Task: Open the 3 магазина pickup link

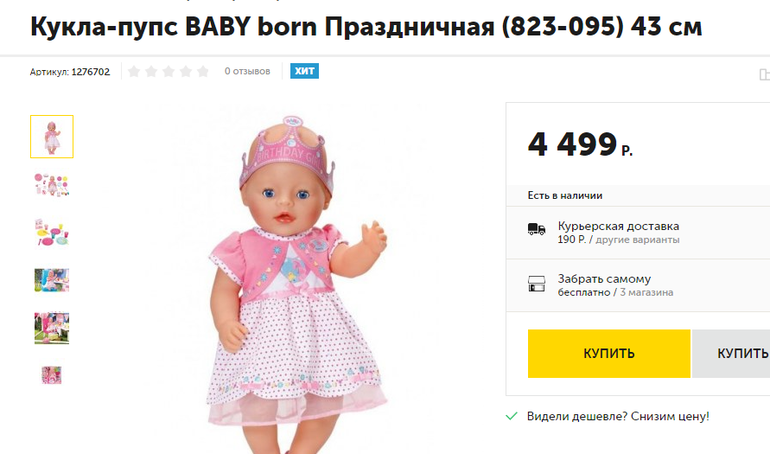Action: (x=646, y=293)
